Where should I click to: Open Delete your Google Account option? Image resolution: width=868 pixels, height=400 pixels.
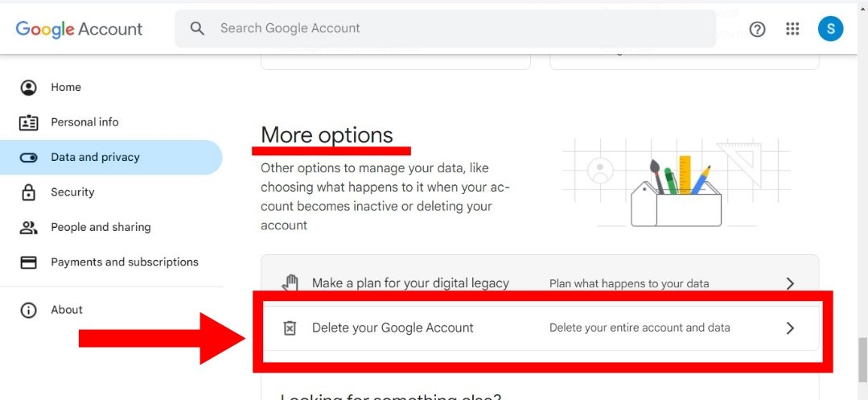(540, 328)
